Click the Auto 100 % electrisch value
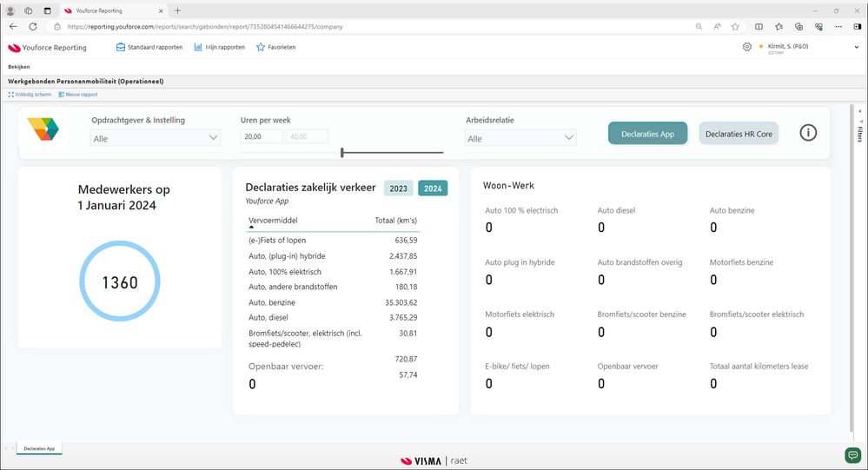 489,228
